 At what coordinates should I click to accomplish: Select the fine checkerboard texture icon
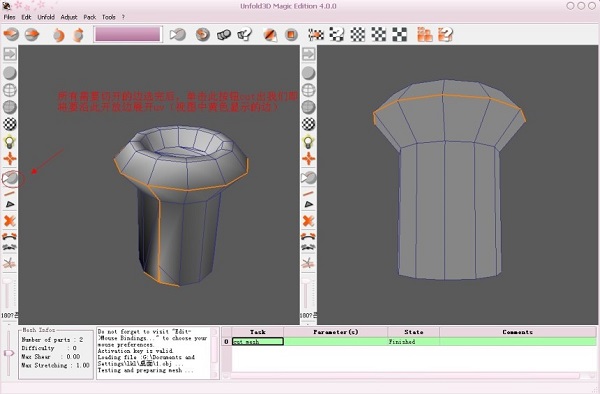[358, 35]
